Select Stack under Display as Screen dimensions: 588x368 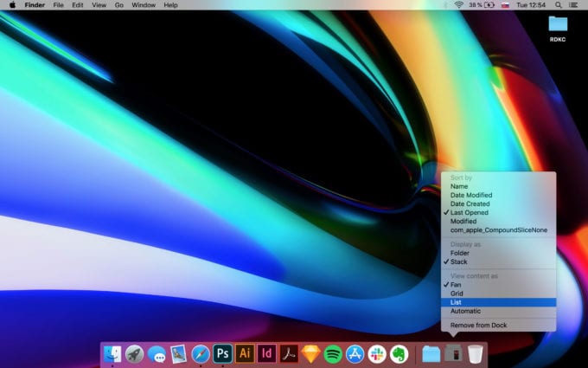tap(459, 261)
